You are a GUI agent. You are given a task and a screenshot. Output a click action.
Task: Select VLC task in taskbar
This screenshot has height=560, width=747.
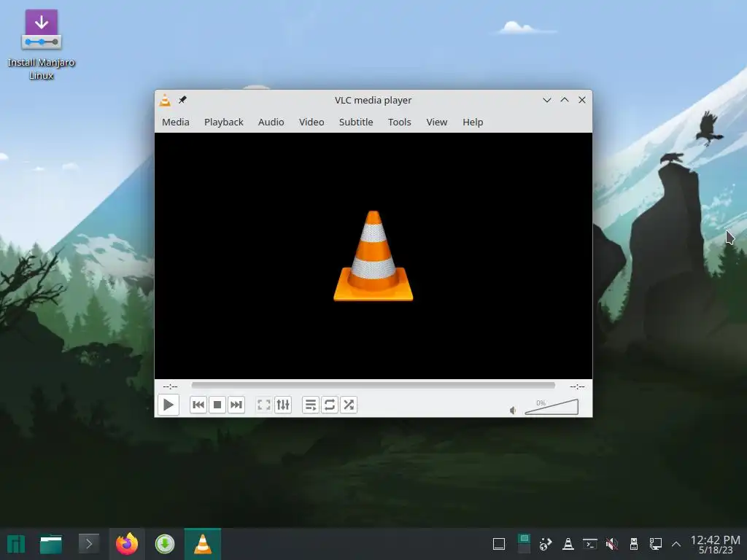[x=203, y=544]
